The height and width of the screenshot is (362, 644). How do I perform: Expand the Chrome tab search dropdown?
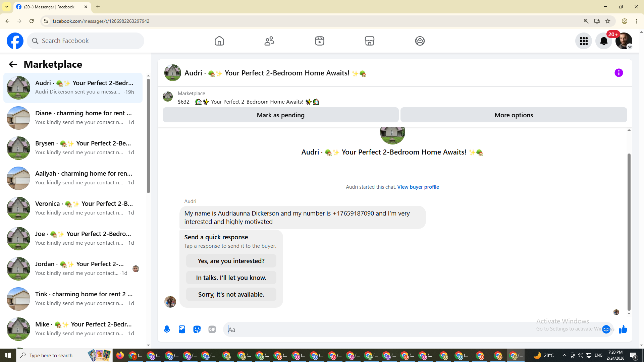pyautogui.click(x=7, y=7)
